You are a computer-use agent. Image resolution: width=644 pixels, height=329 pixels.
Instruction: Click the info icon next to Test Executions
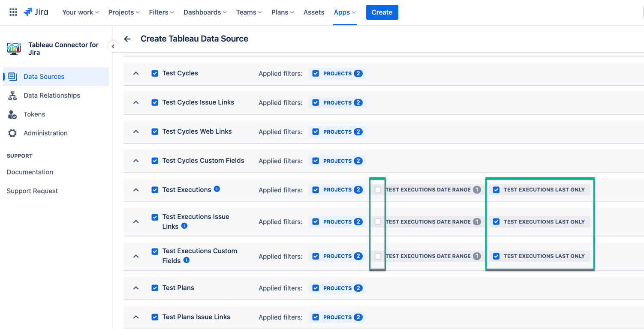coord(217,189)
